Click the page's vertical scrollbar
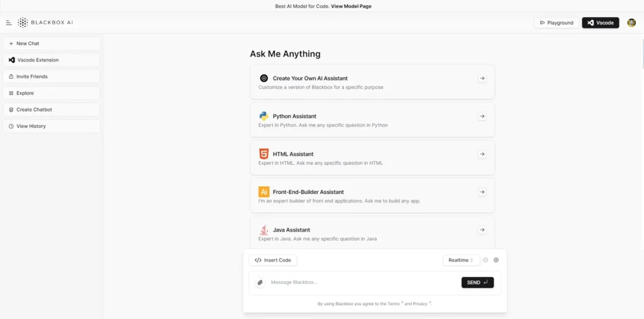The image size is (644, 319). [642, 53]
